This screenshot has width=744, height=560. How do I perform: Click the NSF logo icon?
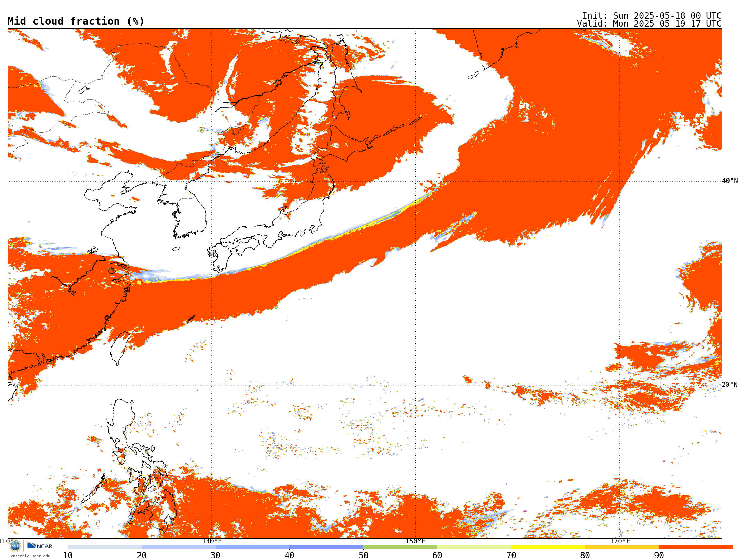[15, 546]
